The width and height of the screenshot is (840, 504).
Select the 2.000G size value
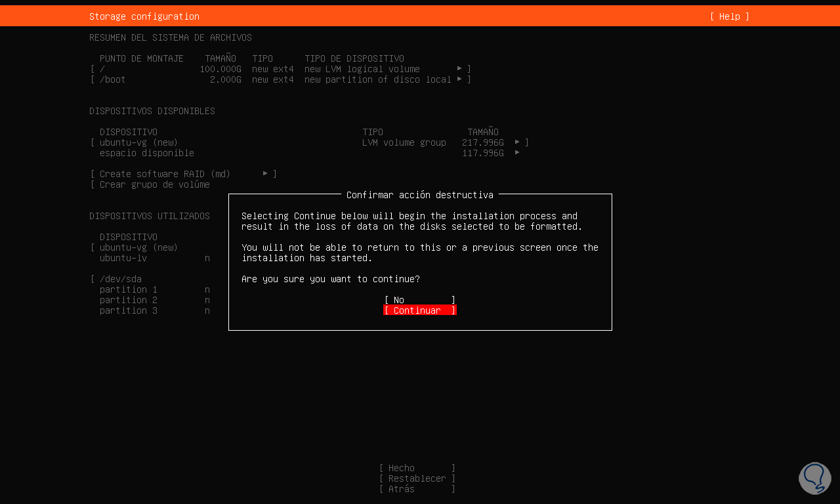pos(226,79)
